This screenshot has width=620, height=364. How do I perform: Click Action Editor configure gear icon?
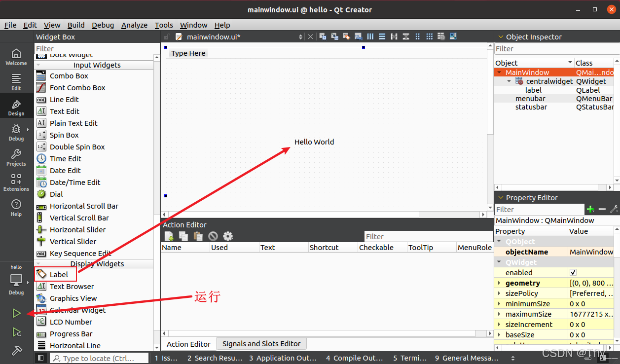tap(228, 236)
